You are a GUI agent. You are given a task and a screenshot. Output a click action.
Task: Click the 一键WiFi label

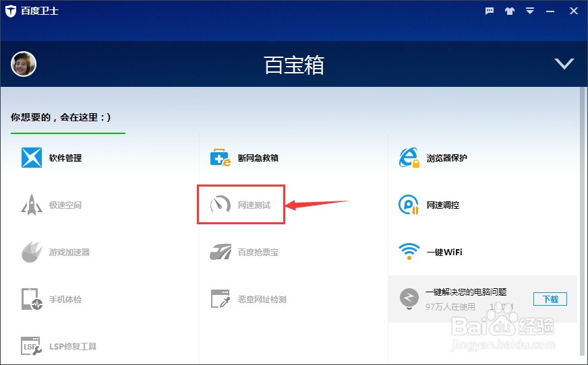tap(444, 253)
